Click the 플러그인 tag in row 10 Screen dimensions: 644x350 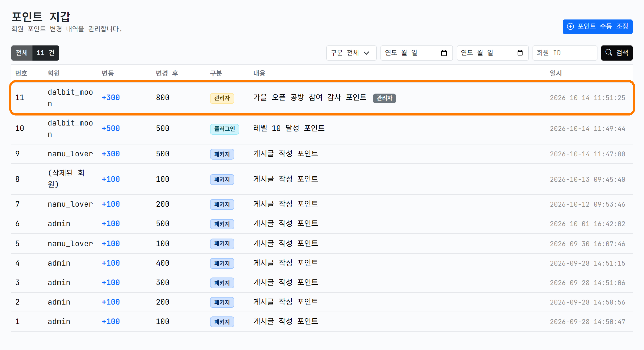click(224, 129)
